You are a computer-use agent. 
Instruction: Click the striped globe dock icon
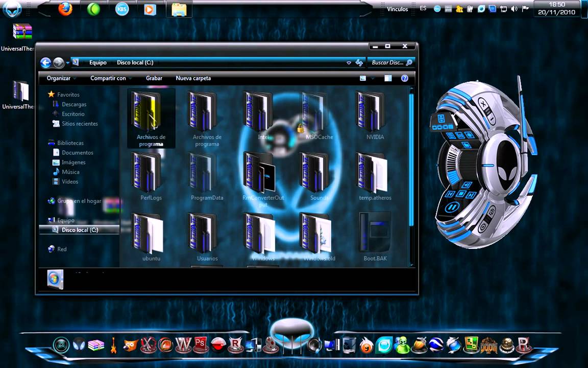[436, 344]
